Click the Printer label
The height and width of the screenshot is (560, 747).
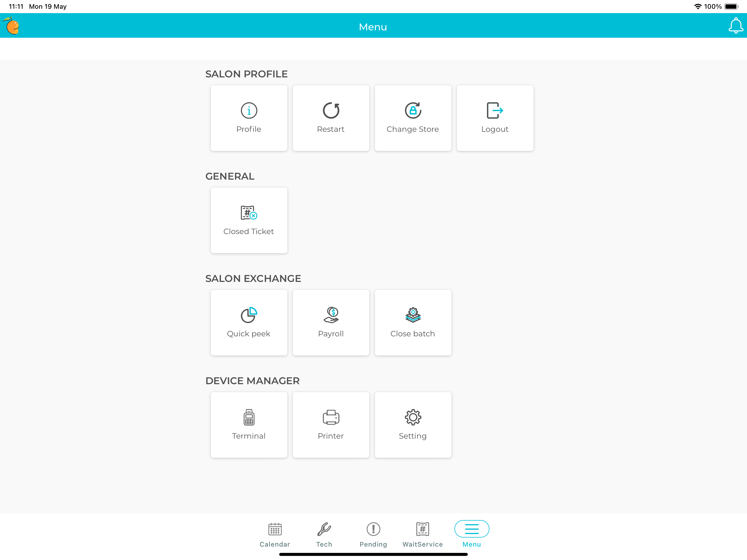(331, 436)
